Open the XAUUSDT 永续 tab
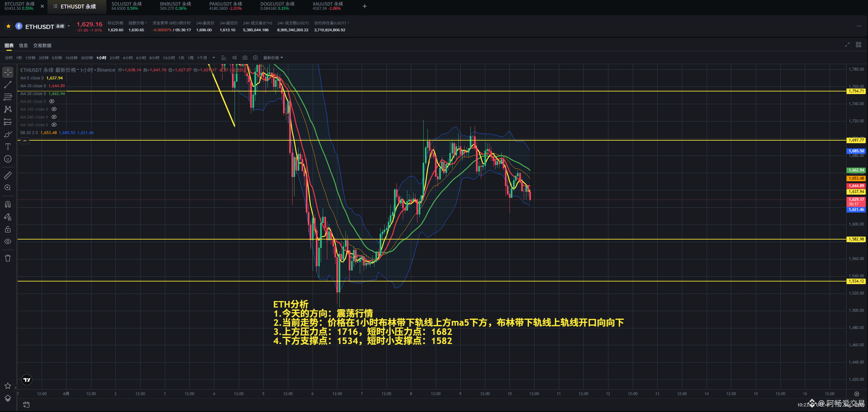 click(x=328, y=6)
